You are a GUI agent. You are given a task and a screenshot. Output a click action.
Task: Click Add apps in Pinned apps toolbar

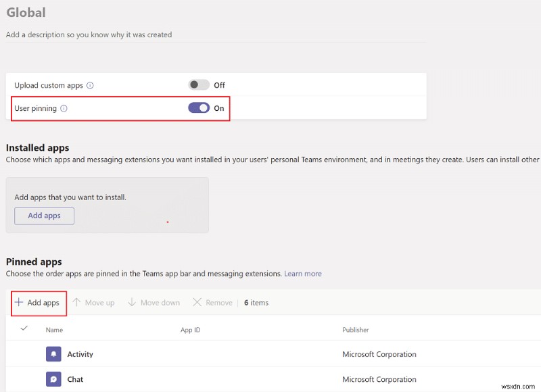(x=38, y=303)
